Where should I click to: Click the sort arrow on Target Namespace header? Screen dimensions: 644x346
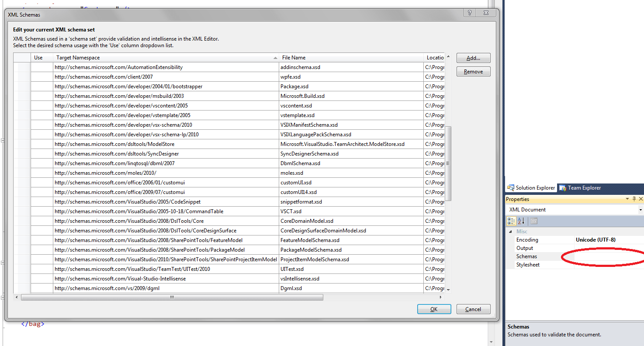pos(275,57)
